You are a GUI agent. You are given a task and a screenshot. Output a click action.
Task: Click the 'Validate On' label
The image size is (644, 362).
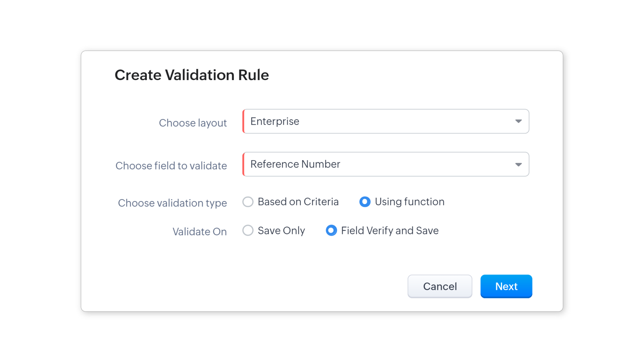[200, 232]
